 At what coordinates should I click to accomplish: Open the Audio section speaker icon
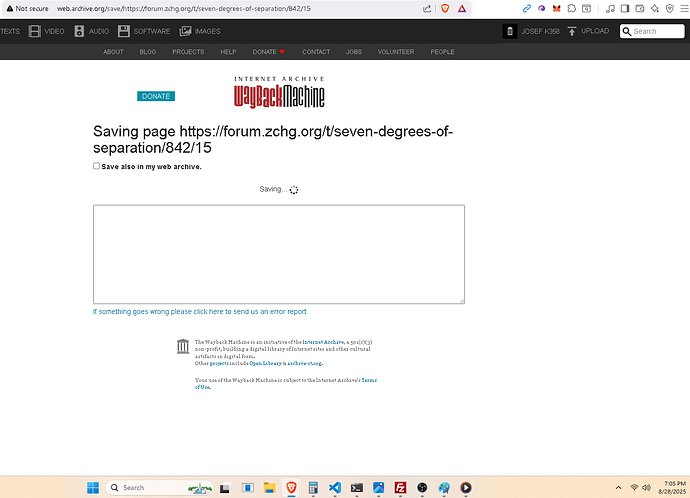(x=79, y=31)
